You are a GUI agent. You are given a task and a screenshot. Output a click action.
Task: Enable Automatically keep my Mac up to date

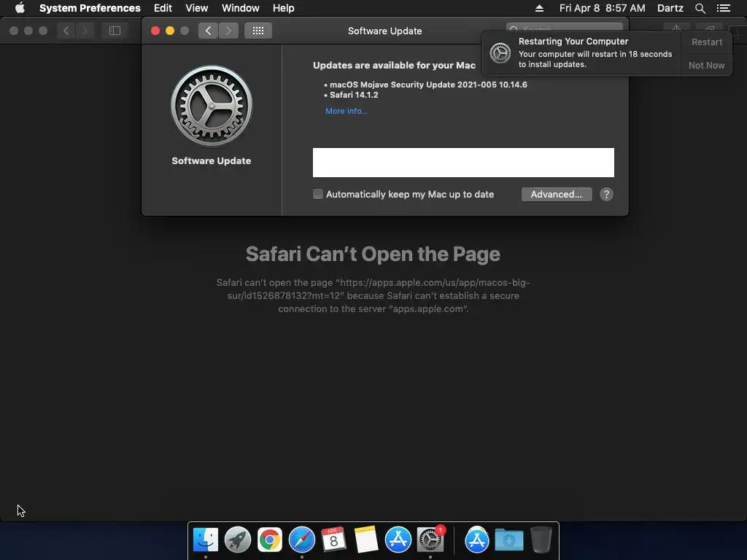pos(318,194)
